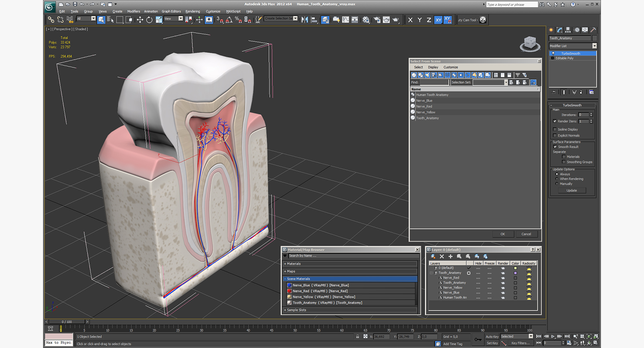644x348 pixels.
Task: Enable Separate by Smoothing Groups checkbox
Action: pos(564,162)
